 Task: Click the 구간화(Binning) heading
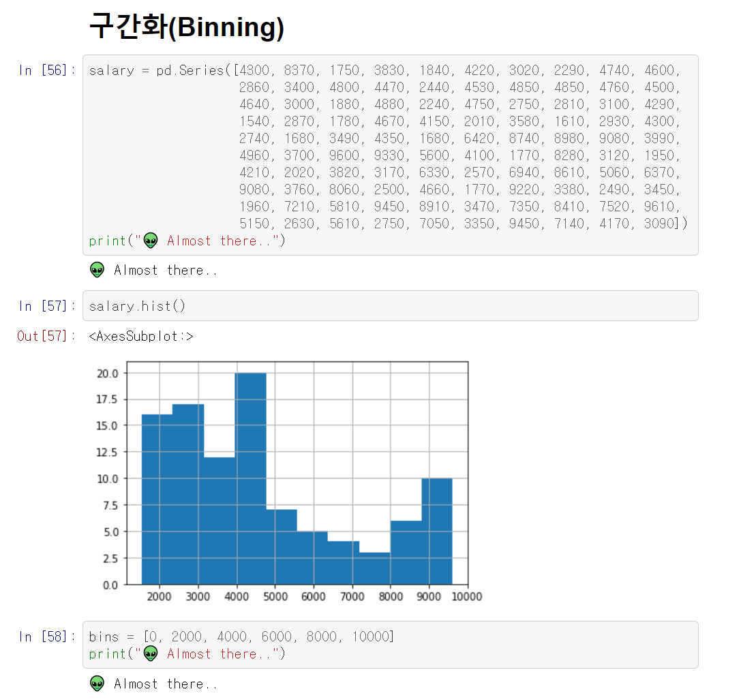pyautogui.click(x=187, y=27)
